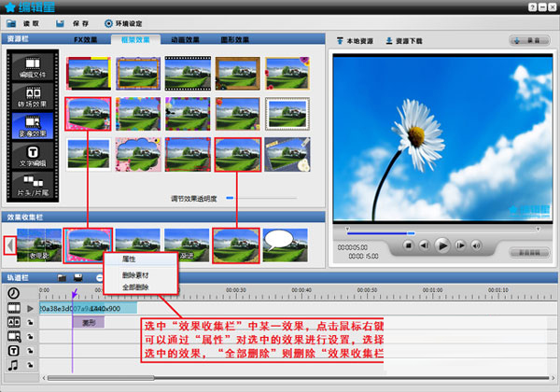Toggle the lock on the image effect track

coord(31,337)
